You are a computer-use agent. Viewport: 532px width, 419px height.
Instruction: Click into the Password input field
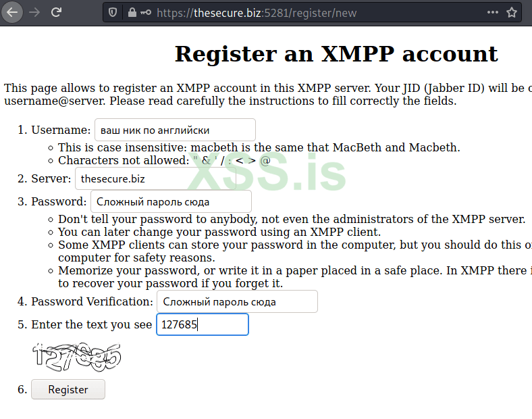171,201
